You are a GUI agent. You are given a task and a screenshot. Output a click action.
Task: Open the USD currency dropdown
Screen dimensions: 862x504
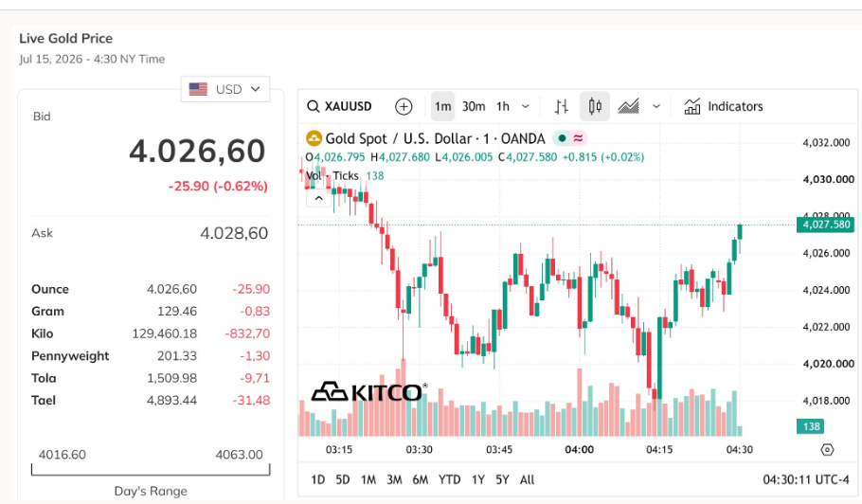225,89
